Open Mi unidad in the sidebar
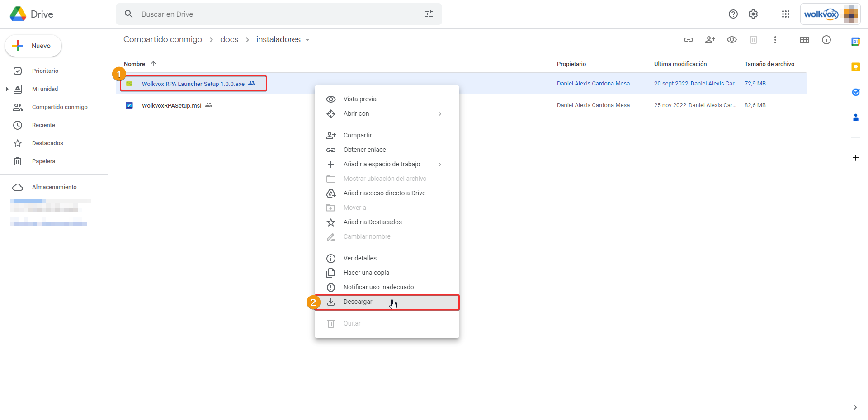The height and width of the screenshot is (420, 868). [x=45, y=89]
